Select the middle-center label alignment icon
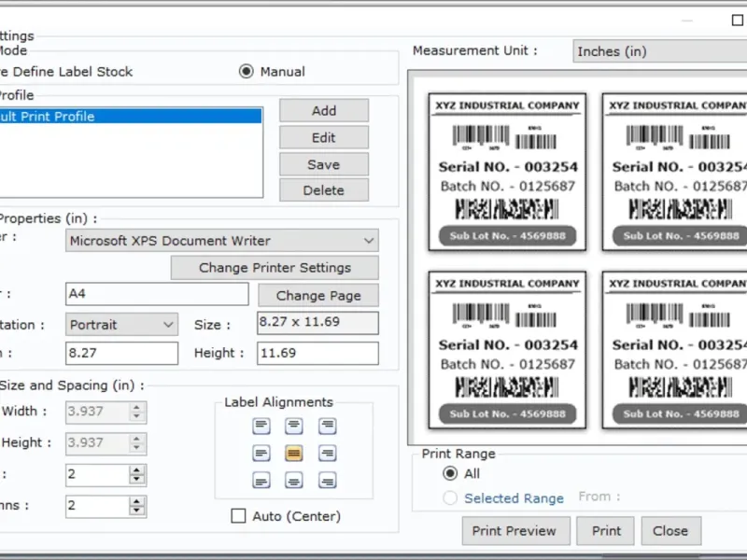 pyautogui.click(x=294, y=454)
